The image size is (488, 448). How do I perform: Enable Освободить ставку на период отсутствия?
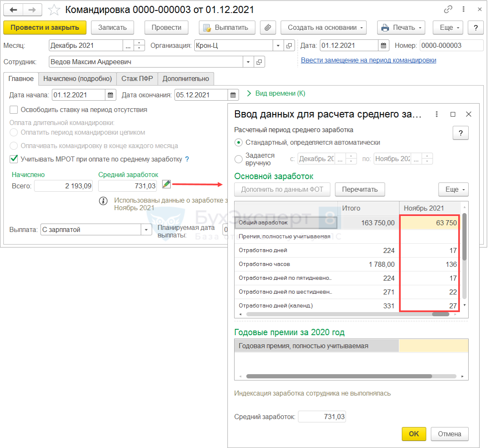(14, 110)
